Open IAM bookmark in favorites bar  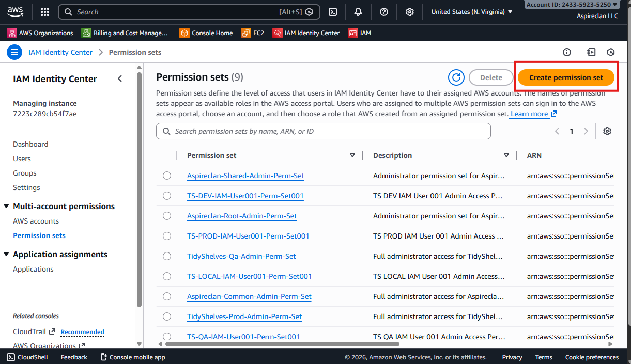(x=360, y=33)
